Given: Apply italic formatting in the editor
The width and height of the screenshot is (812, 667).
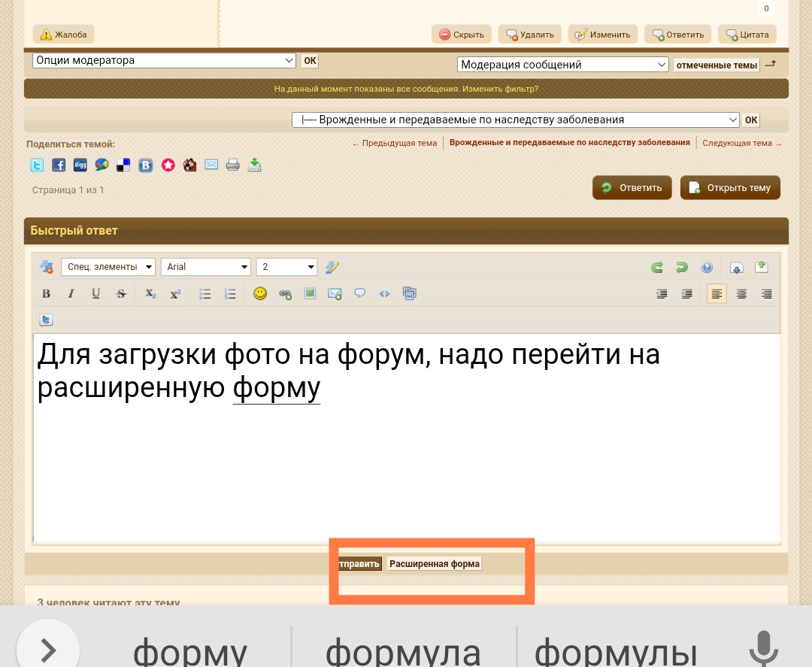Looking at the screenshot, I should (71, 294).
